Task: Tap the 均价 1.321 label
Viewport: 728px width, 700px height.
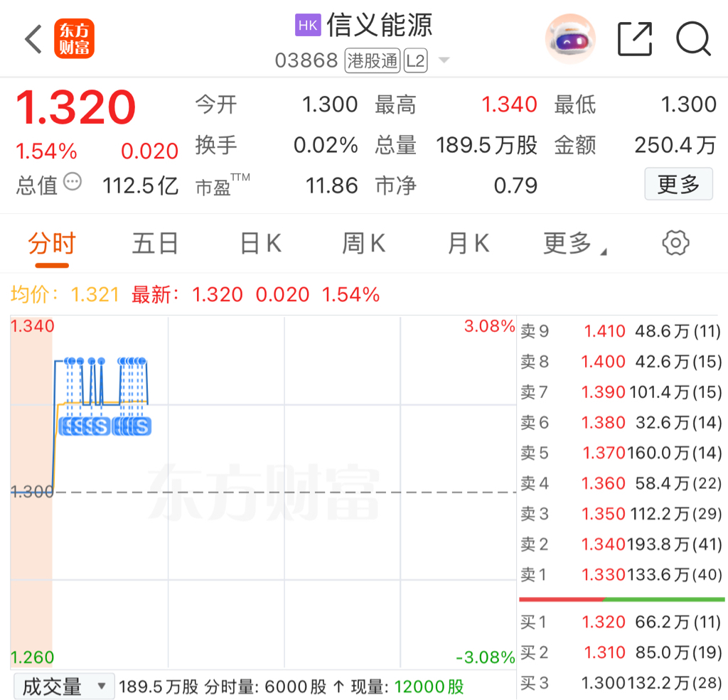Action: click(x=65, y=294)
